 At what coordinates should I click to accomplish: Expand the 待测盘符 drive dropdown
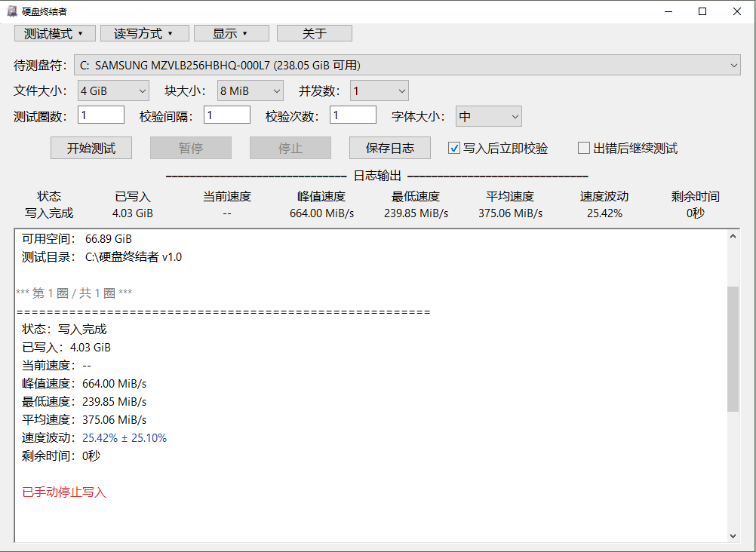[x=407, y=65]
